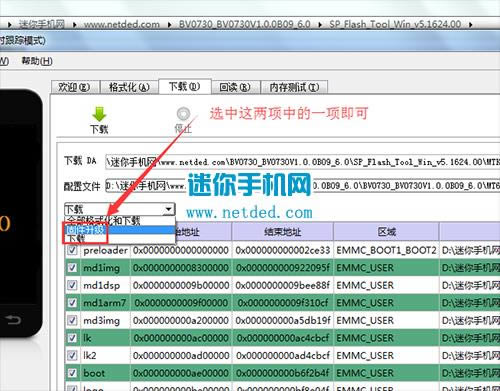Image resolution: width=500 pixels, height=391 pixels.
Task: Click end address 0x000000000002ce33 cell
Action: click(283, 250)
